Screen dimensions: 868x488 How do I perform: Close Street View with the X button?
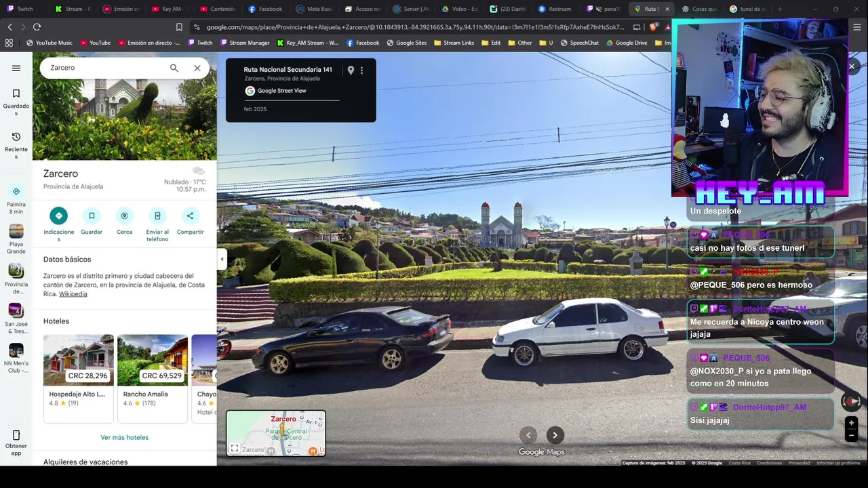852,66
